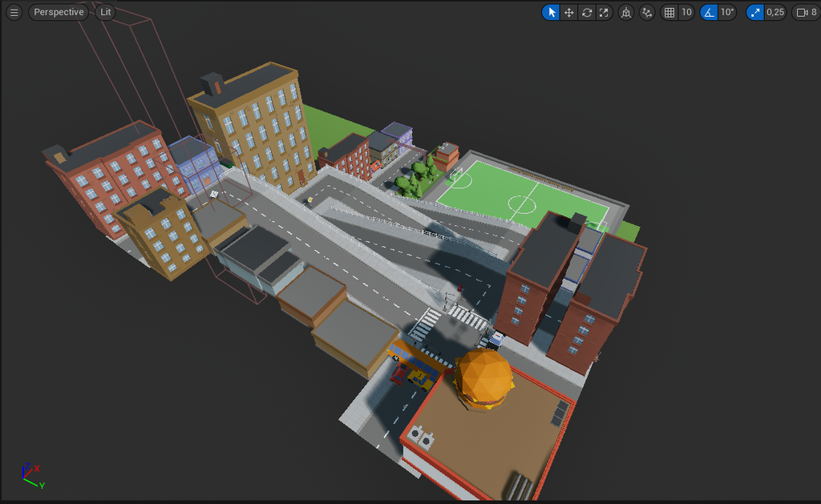
Task: Disable scale snapping
Action: tap(755, 12)
